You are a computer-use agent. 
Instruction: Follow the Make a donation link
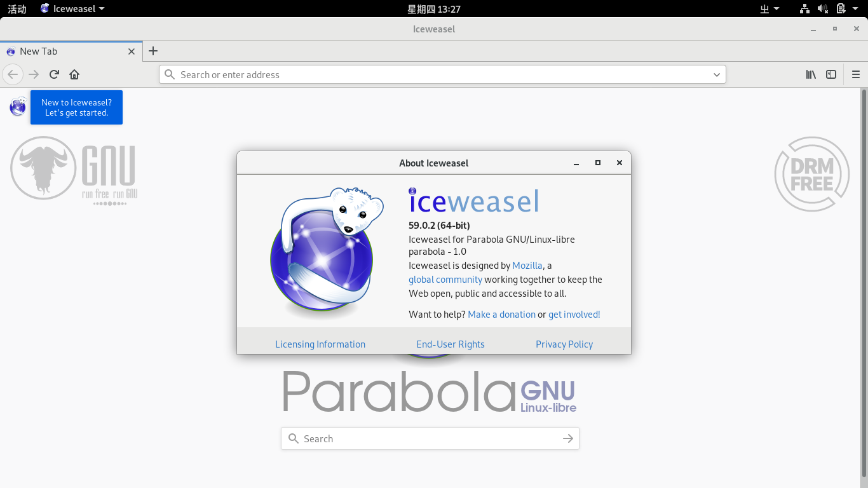501,314
